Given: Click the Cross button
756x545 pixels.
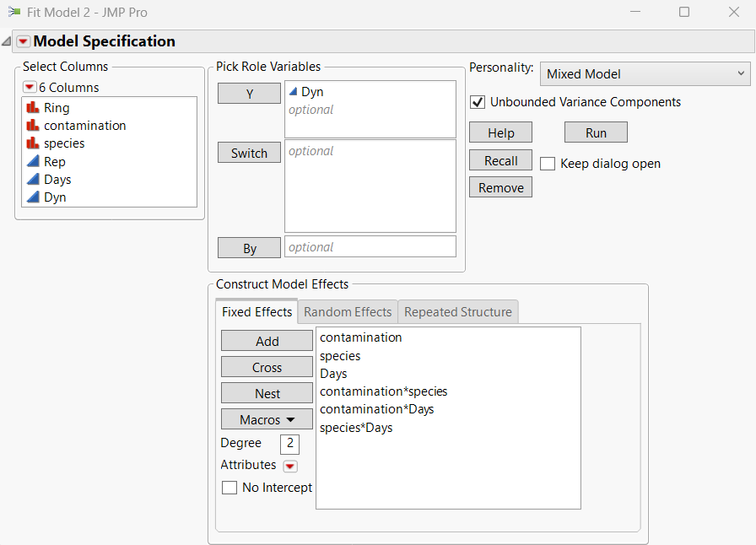Looking at the screenshot, I should click(x=267, y=367).
